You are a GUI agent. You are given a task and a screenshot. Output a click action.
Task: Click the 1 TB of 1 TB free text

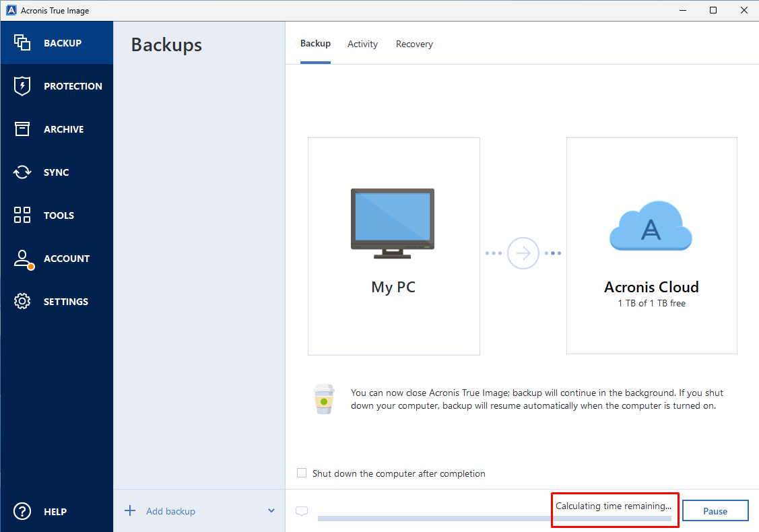(x=651, y=303)
